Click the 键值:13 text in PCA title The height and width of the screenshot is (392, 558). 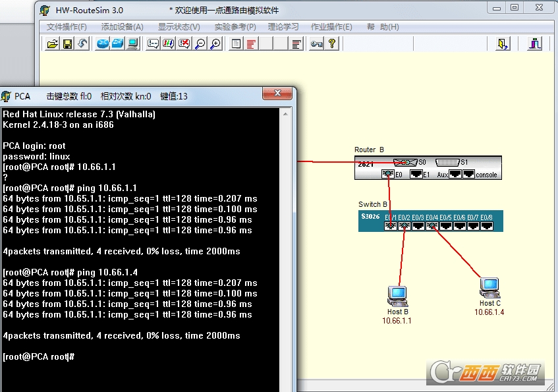click(174, 96)
